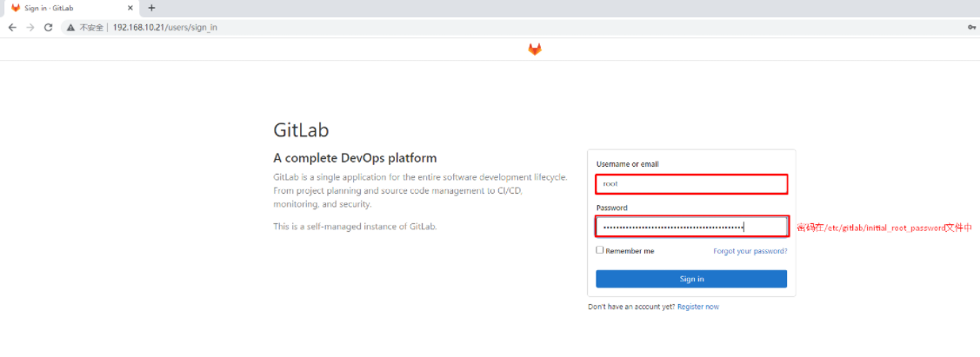The width and height of the screenshot is (980, 357).
Task: Close the Sign in · GitLab tab
Action: pos(130,8)
